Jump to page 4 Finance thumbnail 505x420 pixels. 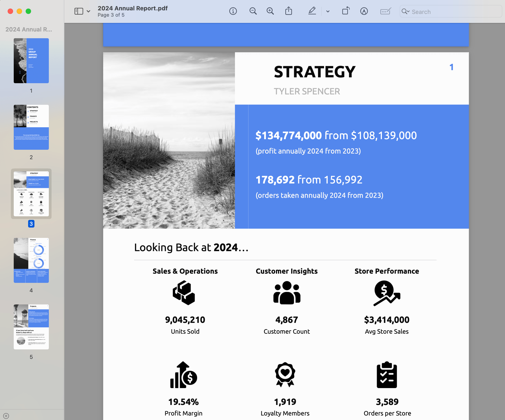(x=31, y=260)
